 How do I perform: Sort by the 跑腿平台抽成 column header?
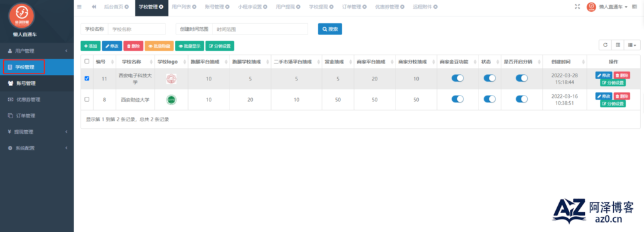tap(209, 62)
